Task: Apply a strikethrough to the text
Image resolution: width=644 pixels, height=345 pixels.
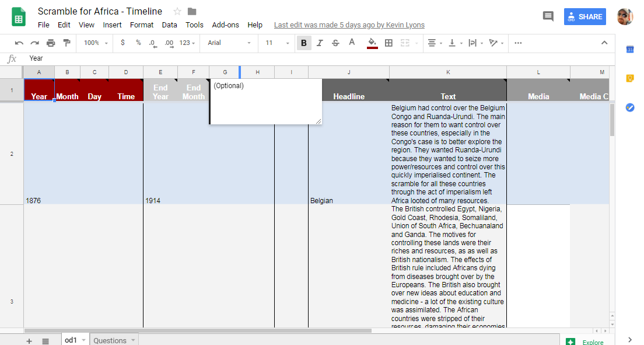Action: [334, 43]
